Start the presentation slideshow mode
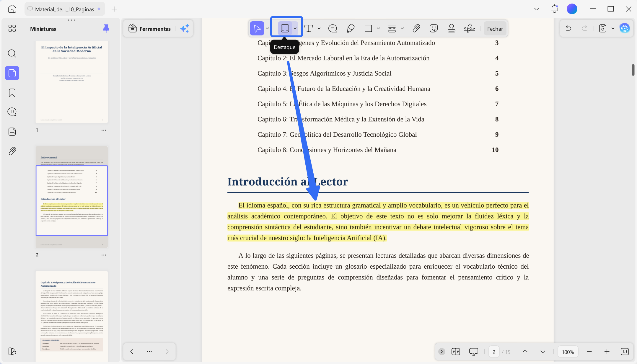637x364 pixels. pyautogui.click(x=474, y=352)
